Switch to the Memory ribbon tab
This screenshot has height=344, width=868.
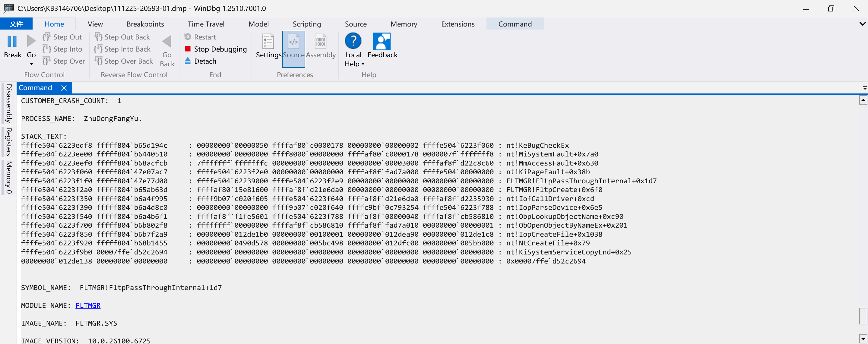[x=403, y=24]
